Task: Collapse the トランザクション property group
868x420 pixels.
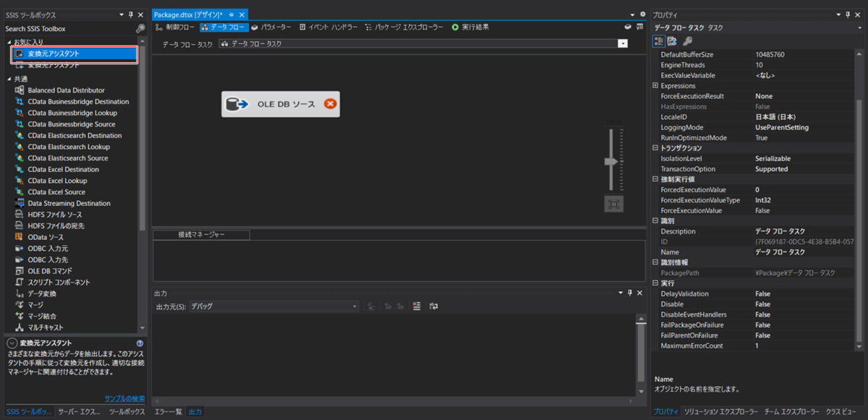Action: (655, 148)
